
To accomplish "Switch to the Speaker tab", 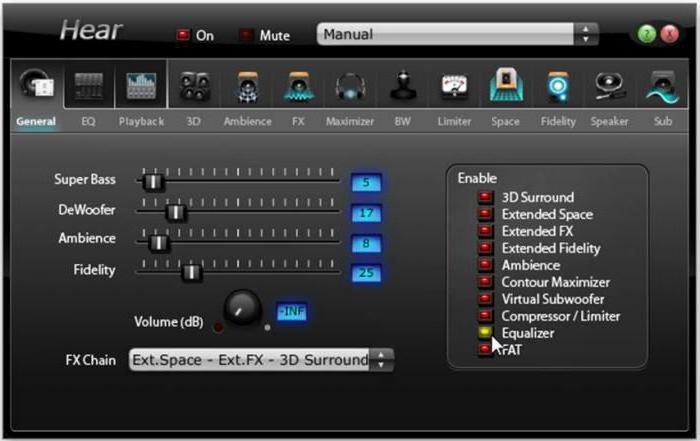I will 609,122.
